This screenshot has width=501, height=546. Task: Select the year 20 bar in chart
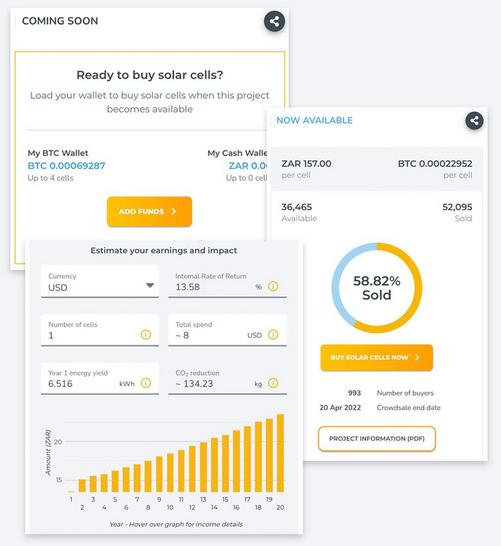coord(280,453)
